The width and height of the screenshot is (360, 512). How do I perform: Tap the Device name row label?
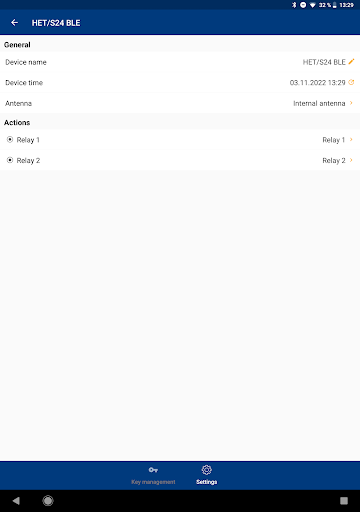click(26, 62)
